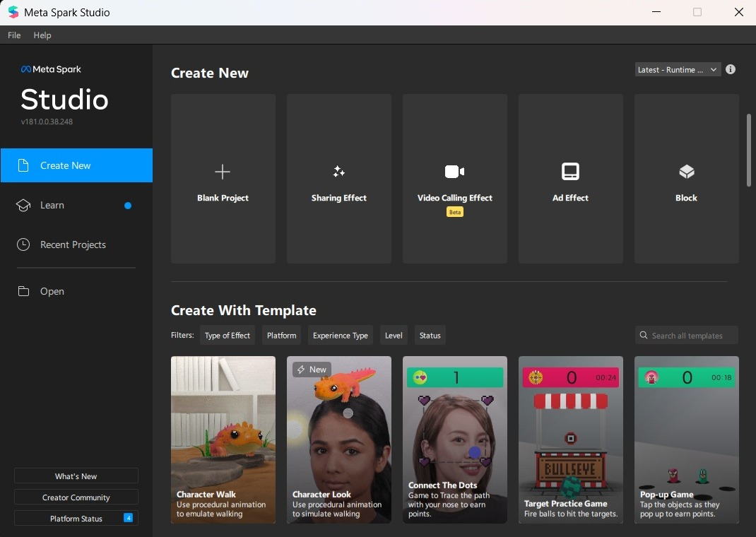This screenshot has width=756, height=537.
Task: Choose the Block project card
Action: pos(687,179)
